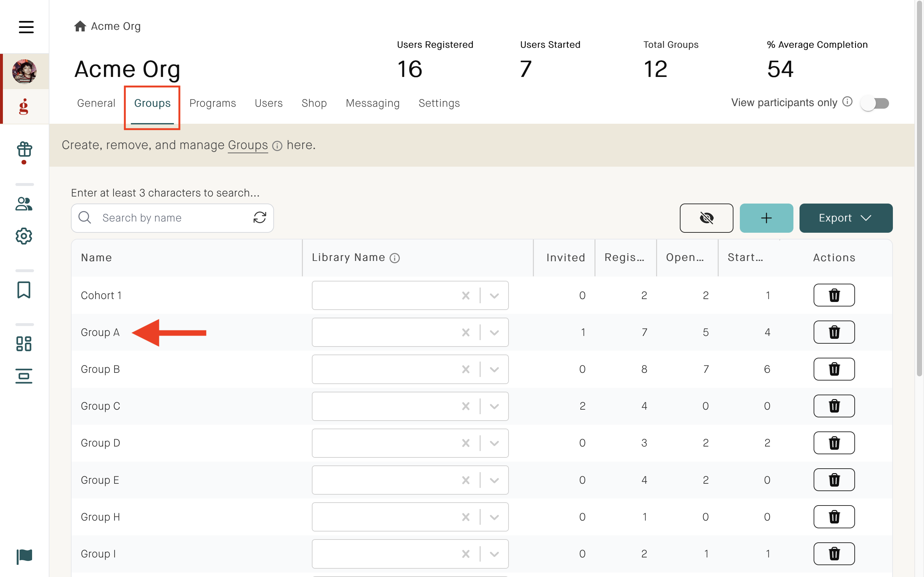Viewport: 924px width, 577px height.
Task: Open Library Name dropdown for Group D
Action: (494, 443)
